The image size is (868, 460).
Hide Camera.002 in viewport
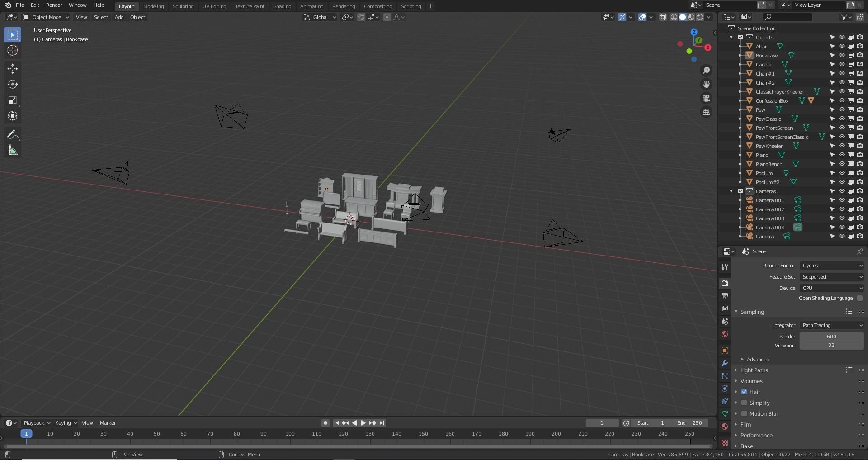click(842, 209)
